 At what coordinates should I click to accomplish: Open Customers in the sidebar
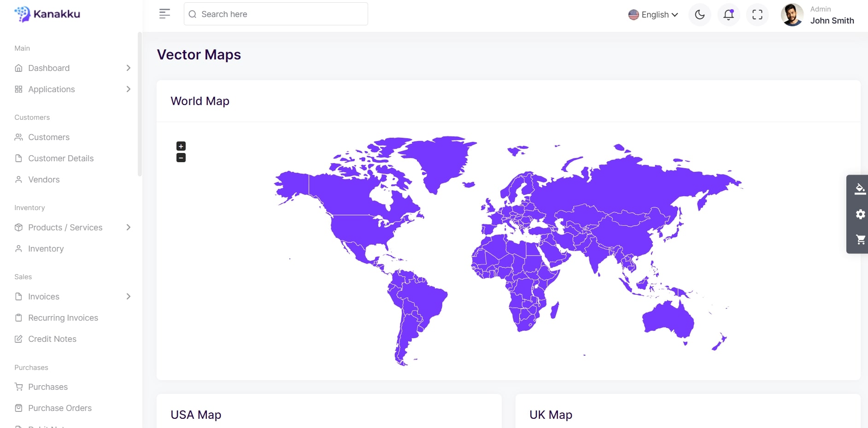click(49, 137)
